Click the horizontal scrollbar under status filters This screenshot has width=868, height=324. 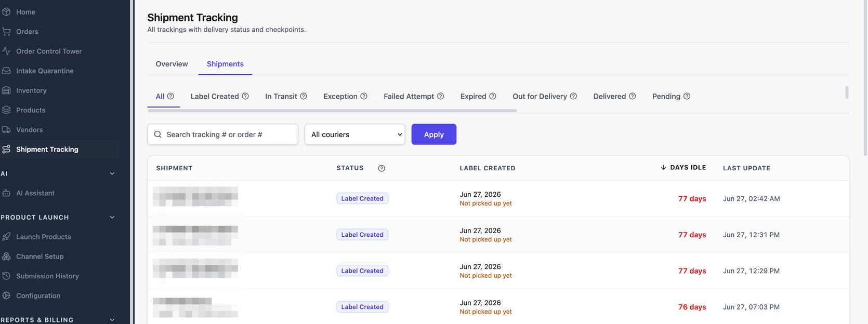(x=332, y=111)
